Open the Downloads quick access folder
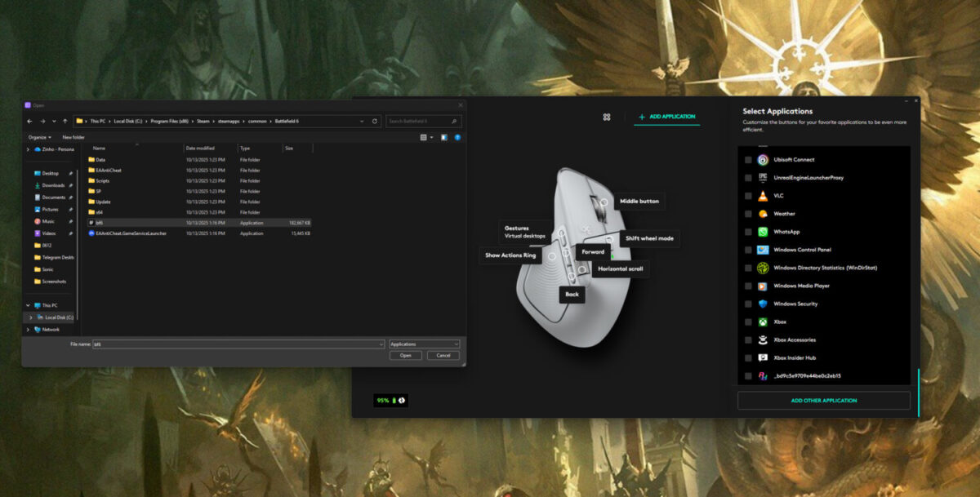980x497 pixels. [53, 185]
